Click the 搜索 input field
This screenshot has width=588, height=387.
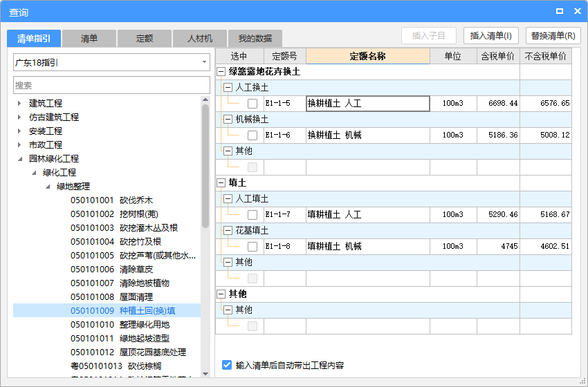coord(112,85)
